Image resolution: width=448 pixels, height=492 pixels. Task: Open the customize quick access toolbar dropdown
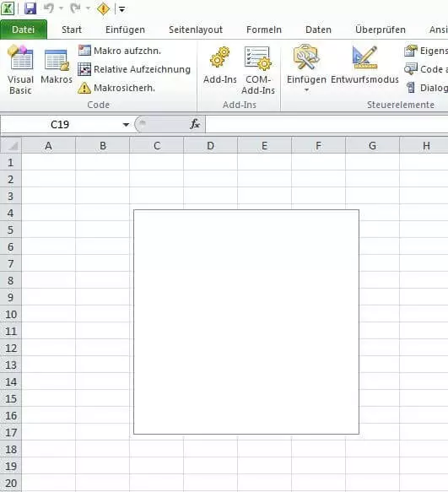[x=122, y=9]
